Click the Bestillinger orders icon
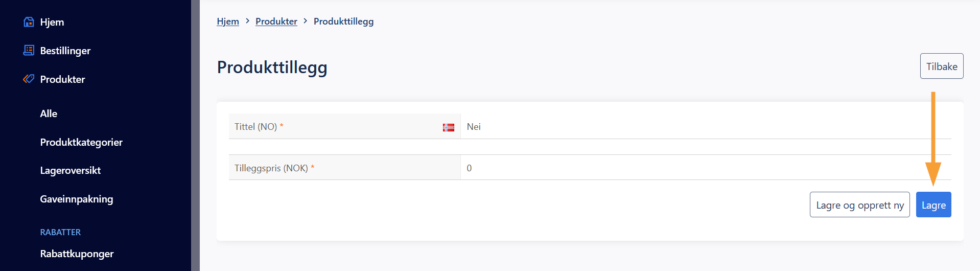The height and width of the screenshot is (271, 980). tap(29, 50)
